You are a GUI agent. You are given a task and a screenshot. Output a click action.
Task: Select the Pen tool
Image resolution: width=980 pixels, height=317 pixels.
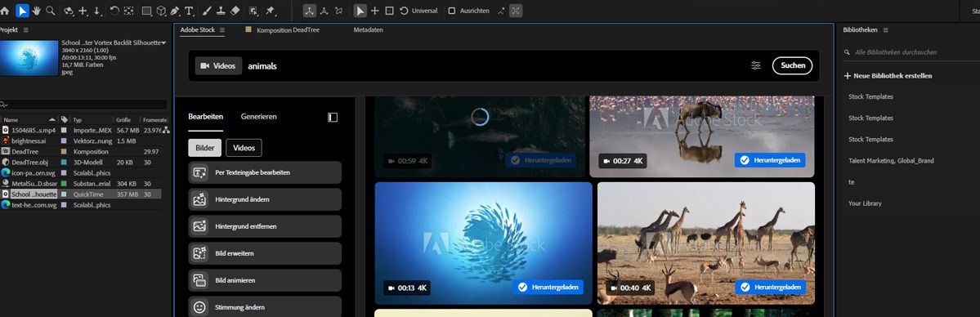pos(175,11)
